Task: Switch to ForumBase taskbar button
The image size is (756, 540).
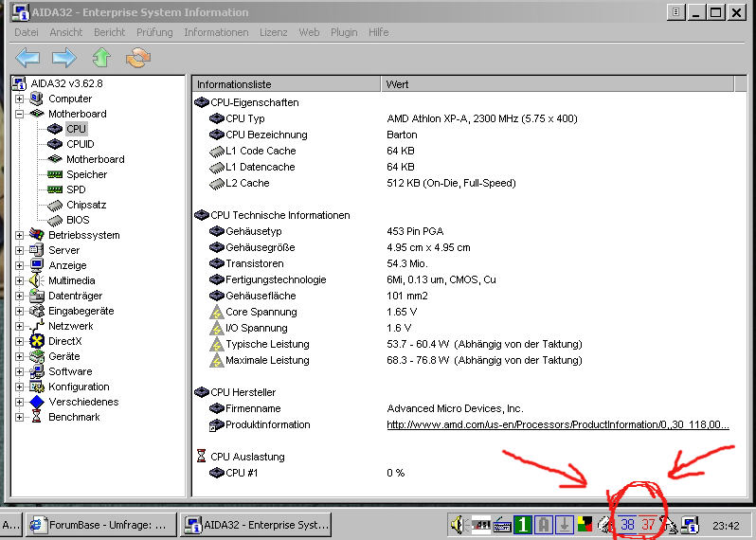Action: tap(100, 525)
